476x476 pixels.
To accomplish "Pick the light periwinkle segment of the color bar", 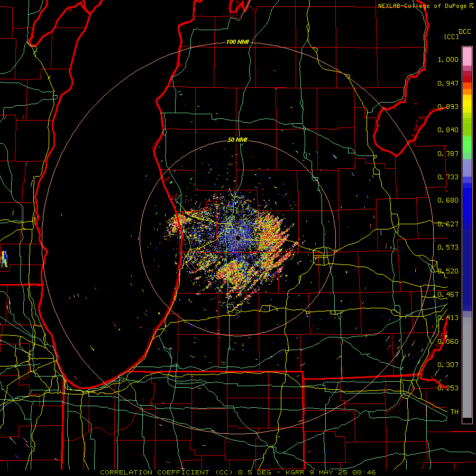I will 467,168.
